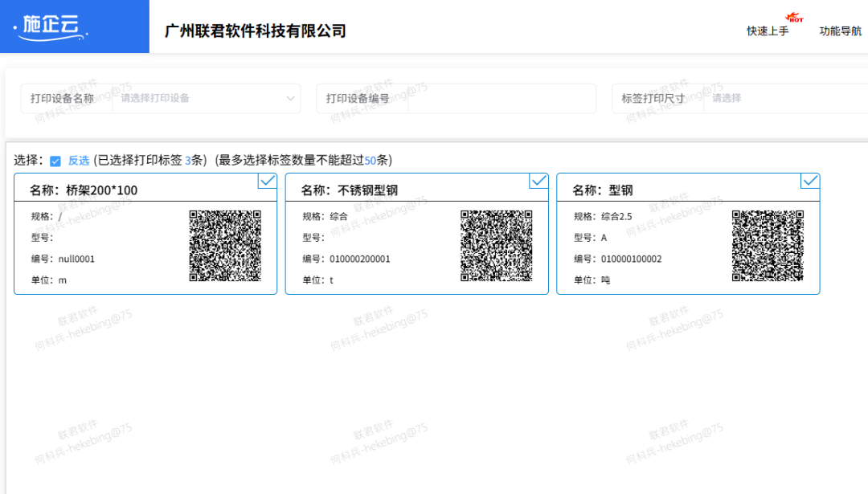
Task: Click the code 010000100002
Action: tap(631, 259)
